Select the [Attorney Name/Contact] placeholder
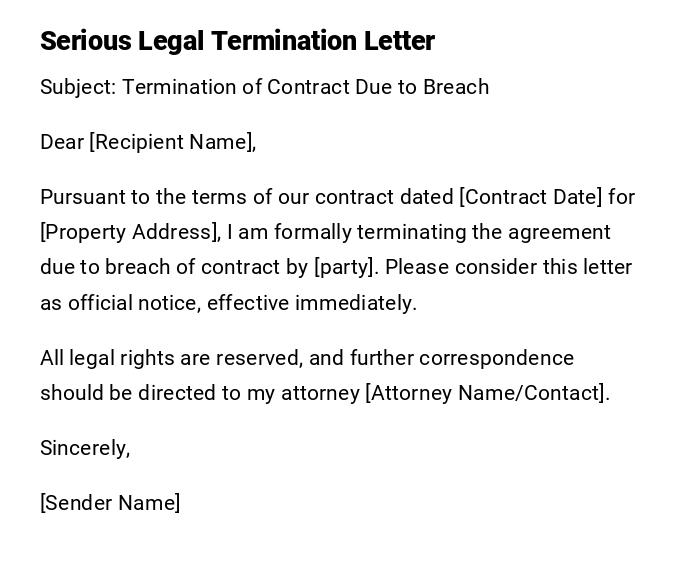 coord(487,393)
